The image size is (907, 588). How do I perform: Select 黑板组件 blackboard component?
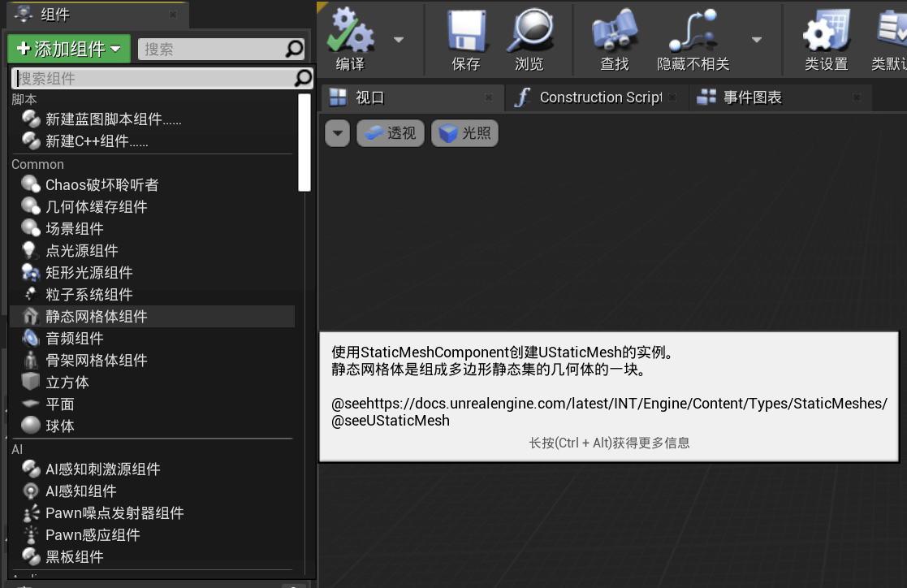[153, 557]
